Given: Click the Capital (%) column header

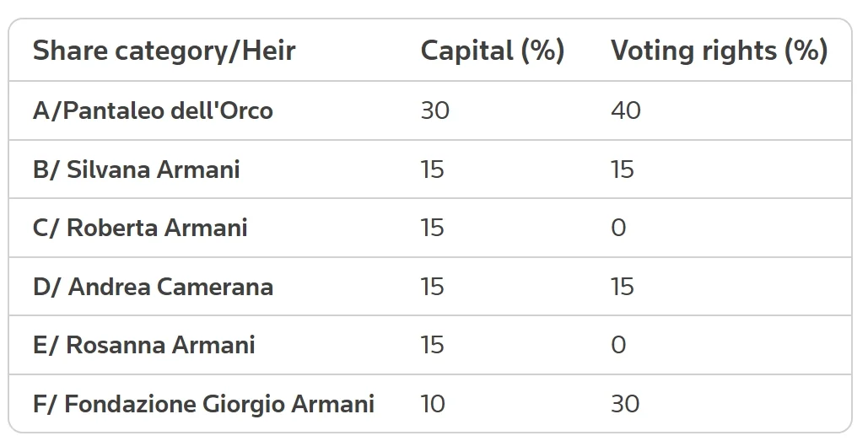Looking at the screenshot, I should [492, 51].
